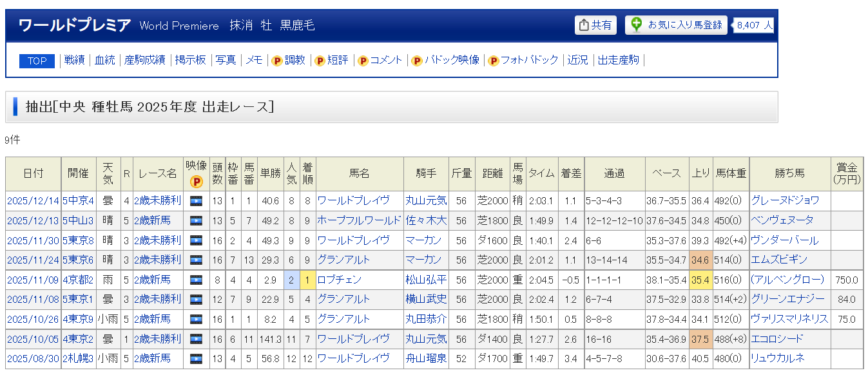The height and width of the screenshot is (375, 868).
Task: Play the race video for 2025/11/09 row
Action: click(x=196, y=280)
